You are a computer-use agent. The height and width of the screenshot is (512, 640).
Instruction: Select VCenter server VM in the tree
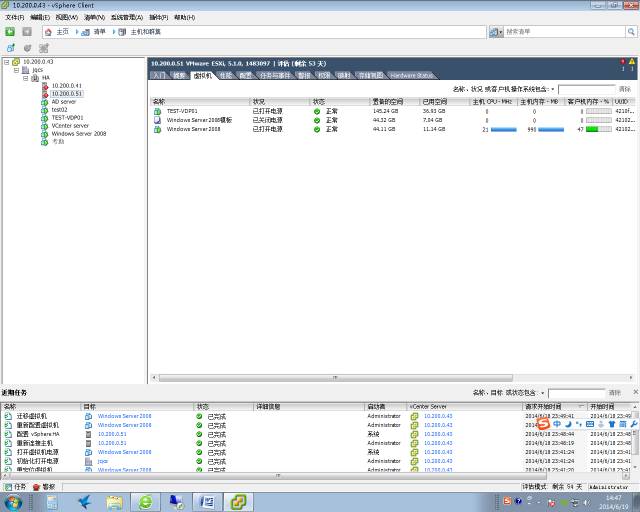tap(70, 126)
